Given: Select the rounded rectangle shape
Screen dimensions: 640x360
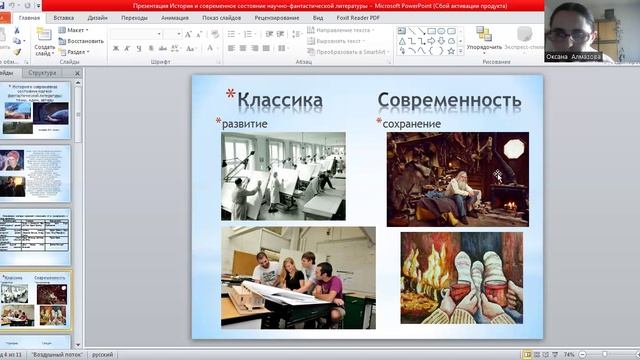Looking at the screenshot, I should click(x=451, y=31).
